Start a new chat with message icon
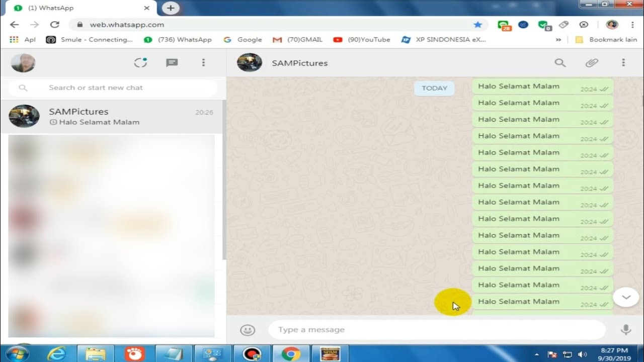The width and height of the screenshot is (644, 362). pyautogui.click(x=172, y=62)
